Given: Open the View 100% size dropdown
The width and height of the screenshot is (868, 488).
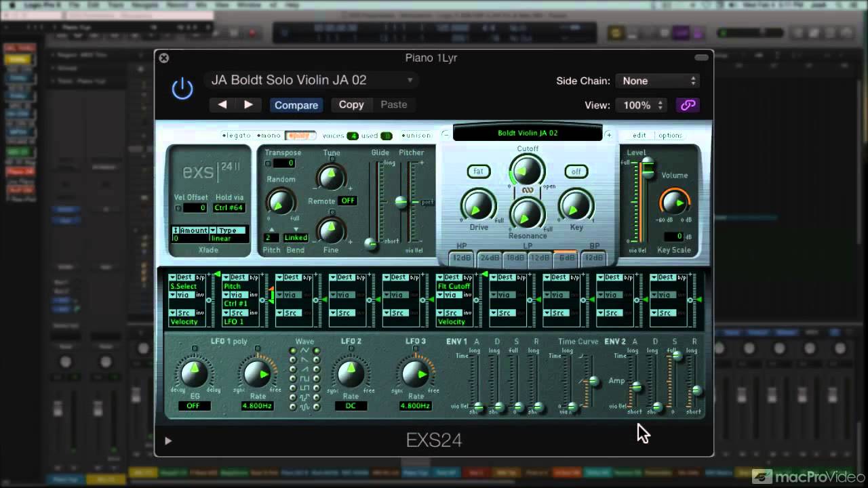Looking at the screenshot, I should (641, 105).
